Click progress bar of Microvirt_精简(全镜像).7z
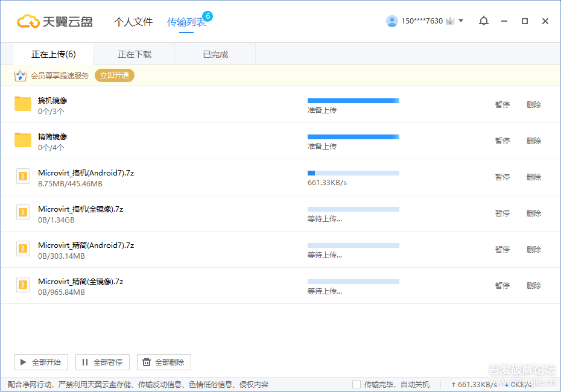This screenshot has height=392, width=561. pyautogui.click(x=353, y=282)
